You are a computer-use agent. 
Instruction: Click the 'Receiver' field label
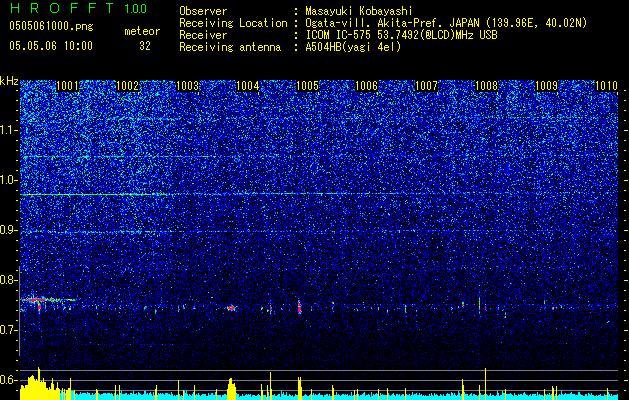203,35
